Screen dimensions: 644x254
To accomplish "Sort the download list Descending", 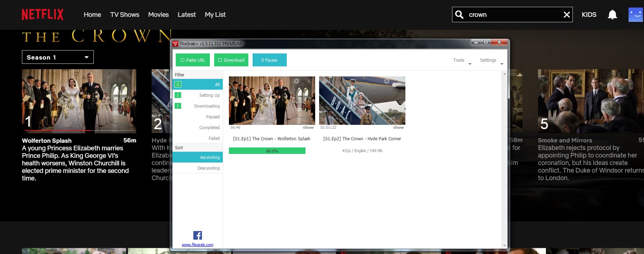I will (198, 168).
